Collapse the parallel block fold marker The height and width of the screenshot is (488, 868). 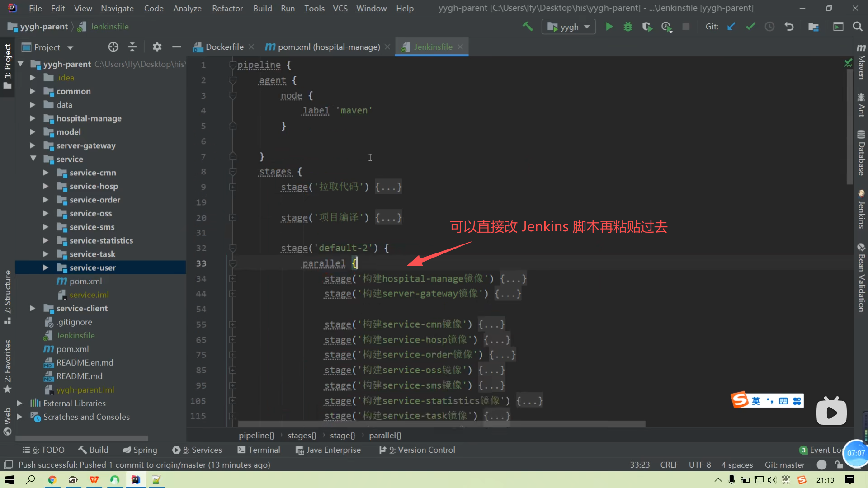[x=232, y=263]
